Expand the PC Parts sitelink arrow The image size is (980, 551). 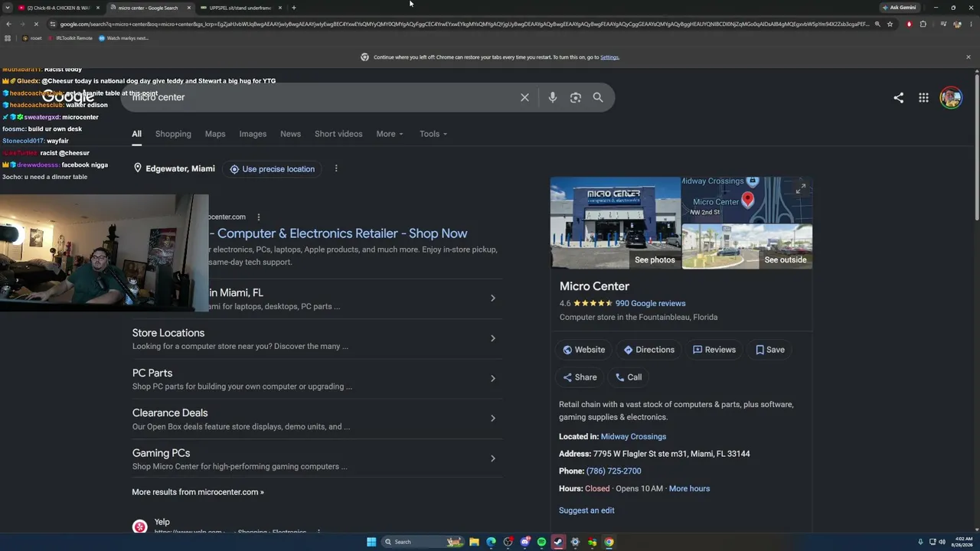click(492, 378)
